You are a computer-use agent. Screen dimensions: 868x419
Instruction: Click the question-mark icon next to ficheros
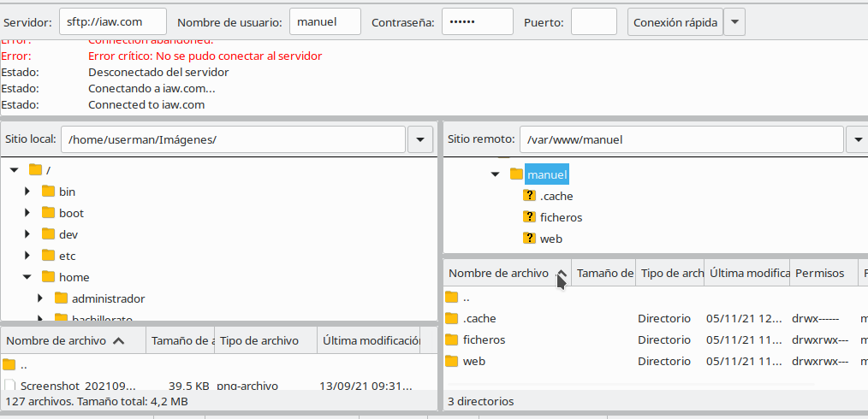pyautogui.click(x=529, y=217)
